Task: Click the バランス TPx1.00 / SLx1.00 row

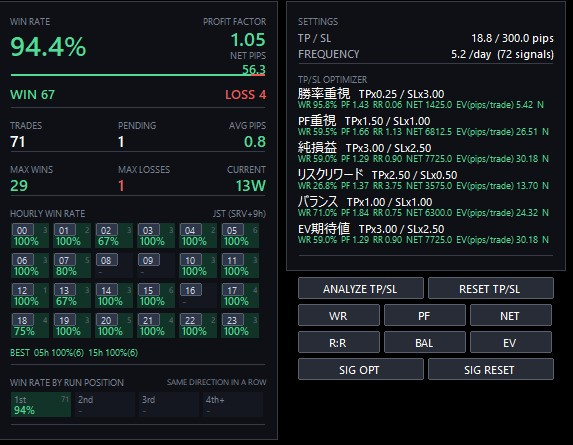Action: pyautogui.click(x=423, y=207)
